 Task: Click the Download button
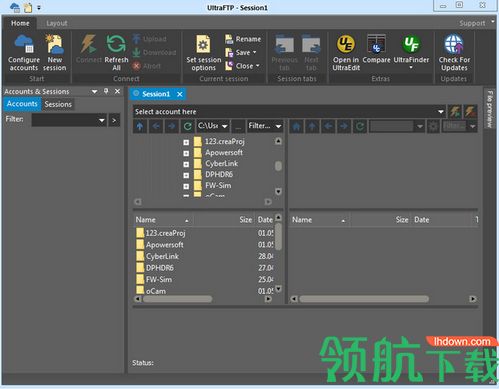(154, 52)
